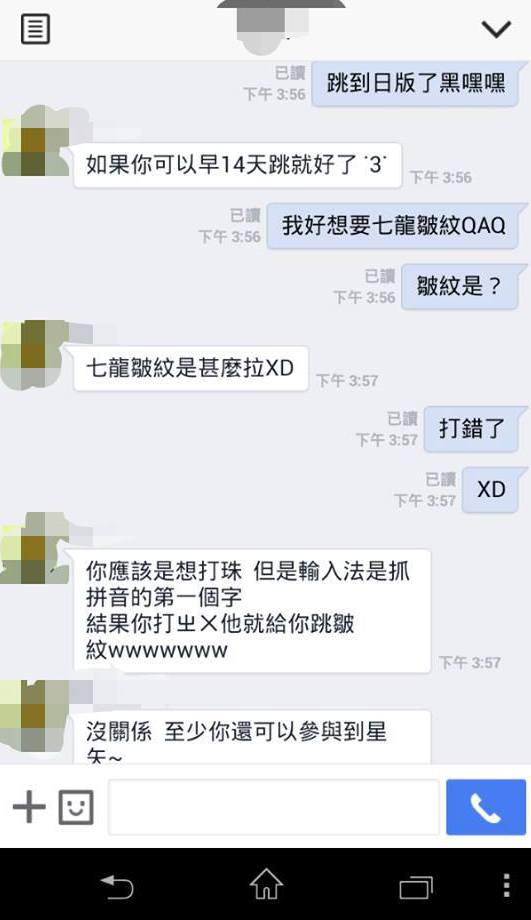Select the 跳到日版了黑嘿嘿 message bubble
The height and width of the screenshot is (920, 531).
click(x=415, y=83)
